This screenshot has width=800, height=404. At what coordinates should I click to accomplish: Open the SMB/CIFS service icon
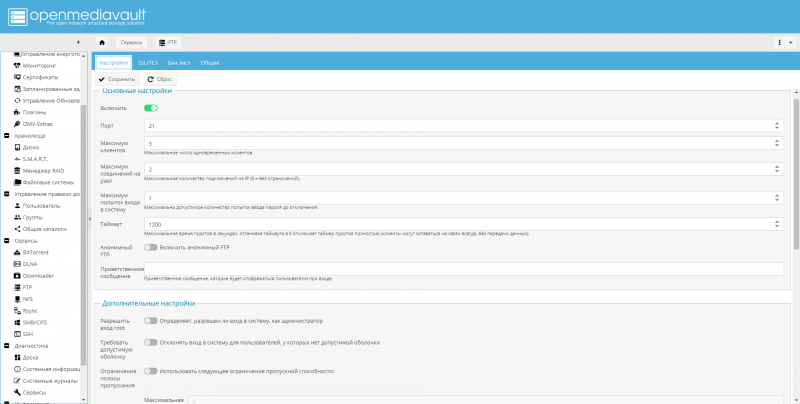17,323
